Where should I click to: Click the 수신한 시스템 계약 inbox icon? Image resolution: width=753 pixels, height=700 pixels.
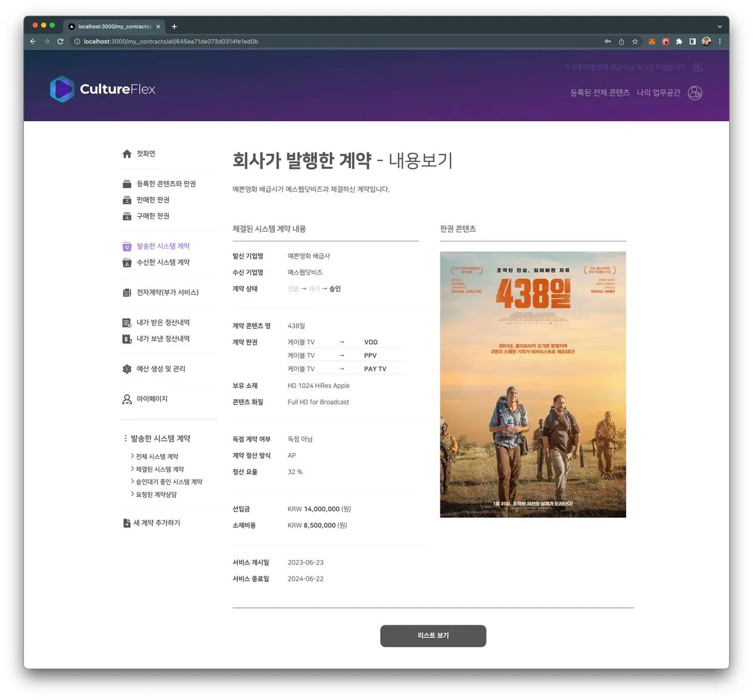127,262
